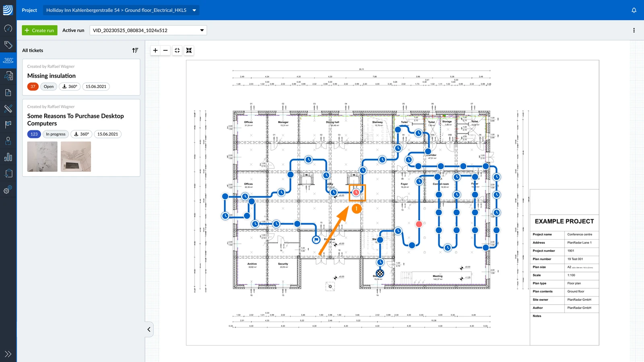The width and height of the screenshot is (644, 362).
Task: Open the ruler and pencil icon in sidebar
Action: [8, 109]
